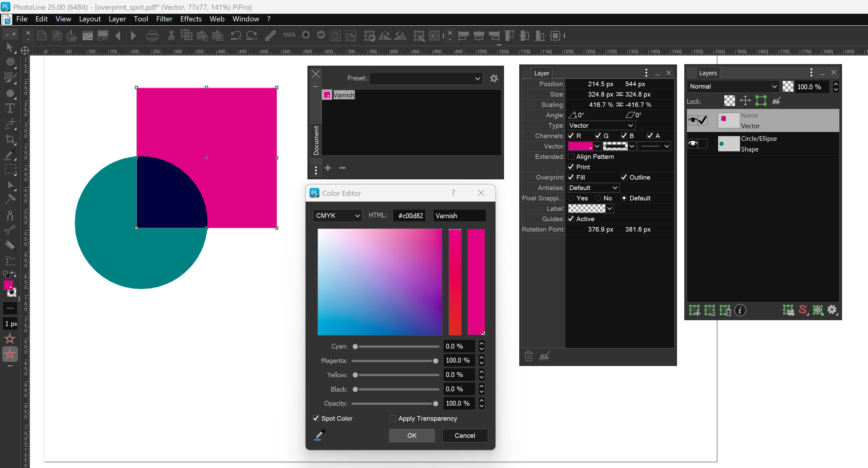868x468 pixels.
Task: Click the Magenta slider track
Action: click(x=395, y=360)
